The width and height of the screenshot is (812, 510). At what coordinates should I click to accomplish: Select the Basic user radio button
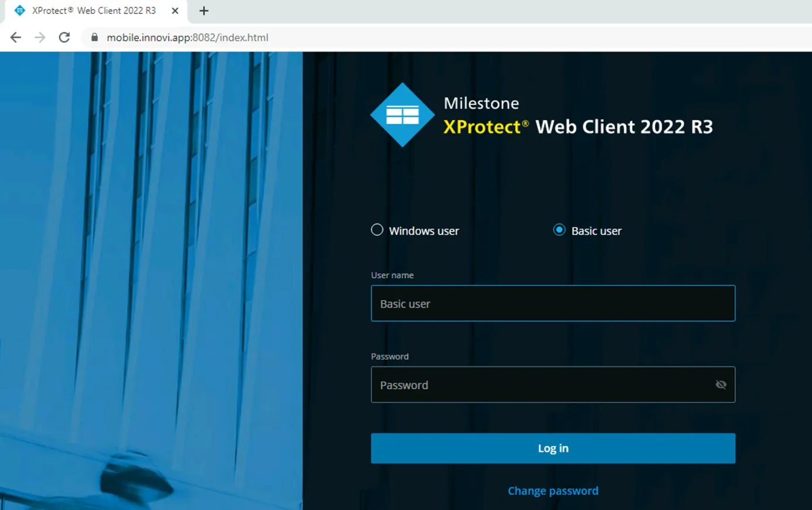(x=559, y=230)
